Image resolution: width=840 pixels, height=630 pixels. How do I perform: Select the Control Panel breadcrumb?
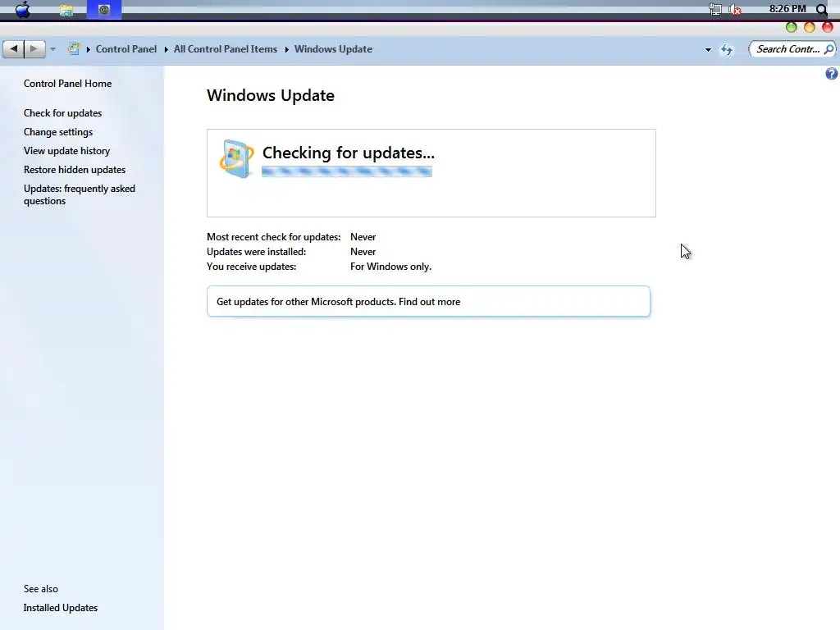126,48
